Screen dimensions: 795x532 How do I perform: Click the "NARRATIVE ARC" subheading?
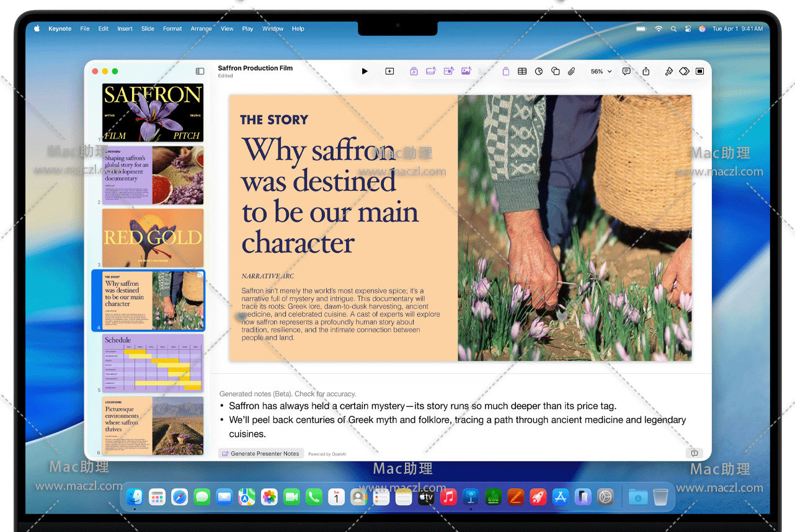(268, 276)
